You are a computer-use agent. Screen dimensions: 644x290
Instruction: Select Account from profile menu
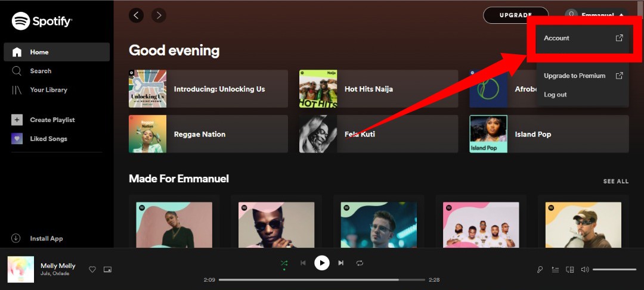[x=583, y=38]
